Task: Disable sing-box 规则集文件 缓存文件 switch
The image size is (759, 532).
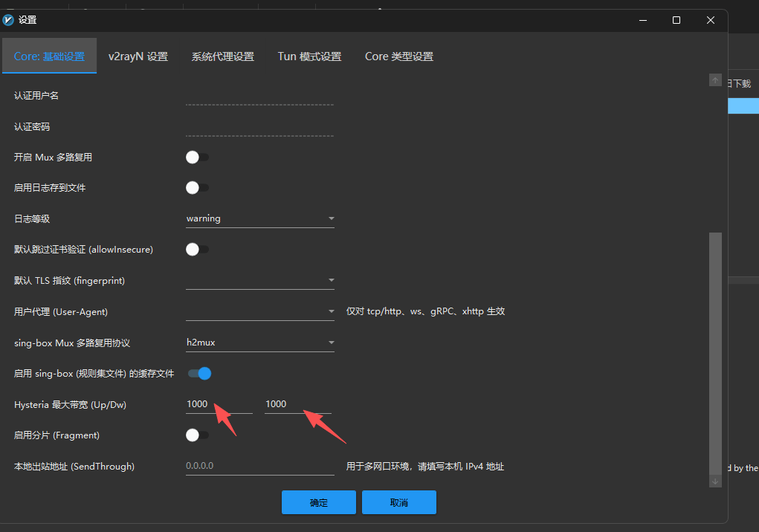Action: [x=199, y=374]
